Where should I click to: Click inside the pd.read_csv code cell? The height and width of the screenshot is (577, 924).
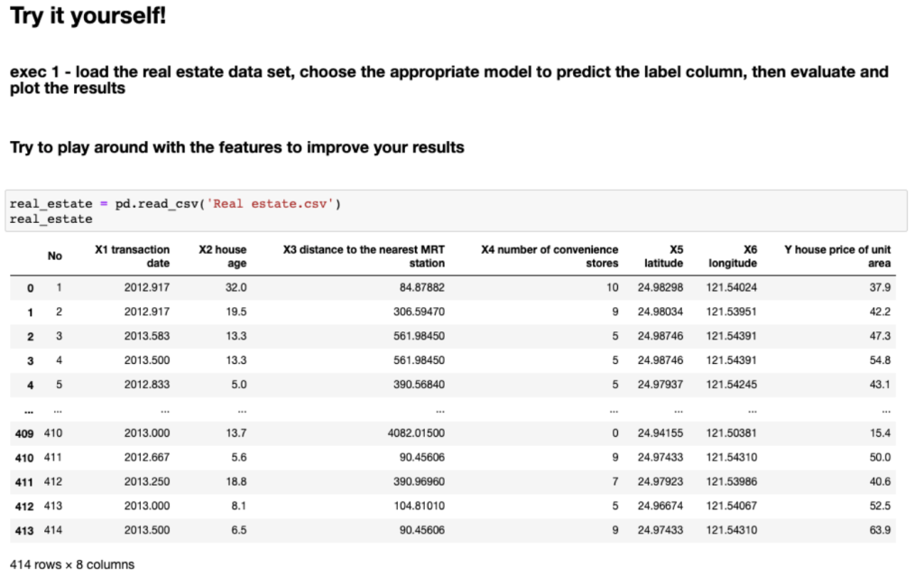(x=271, y=210)
